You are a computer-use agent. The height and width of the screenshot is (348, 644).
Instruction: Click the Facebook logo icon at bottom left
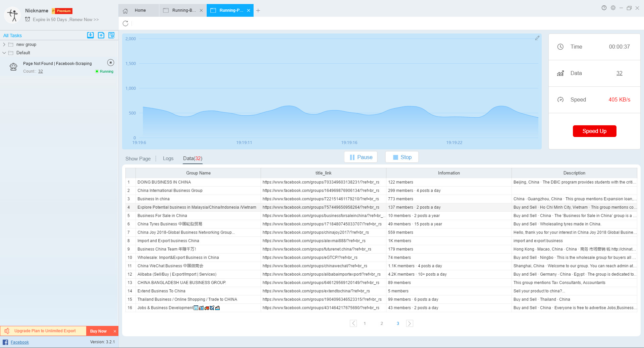pos(5,342)
